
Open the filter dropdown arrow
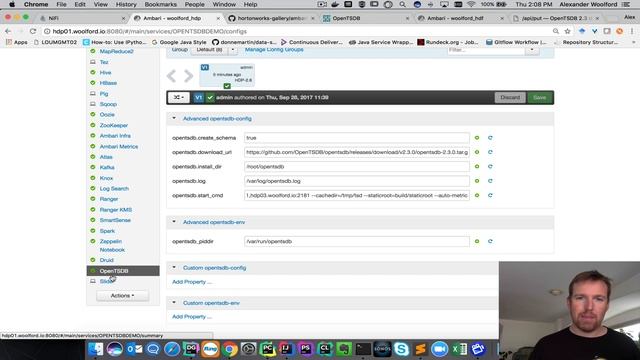(x=532, y=50)
